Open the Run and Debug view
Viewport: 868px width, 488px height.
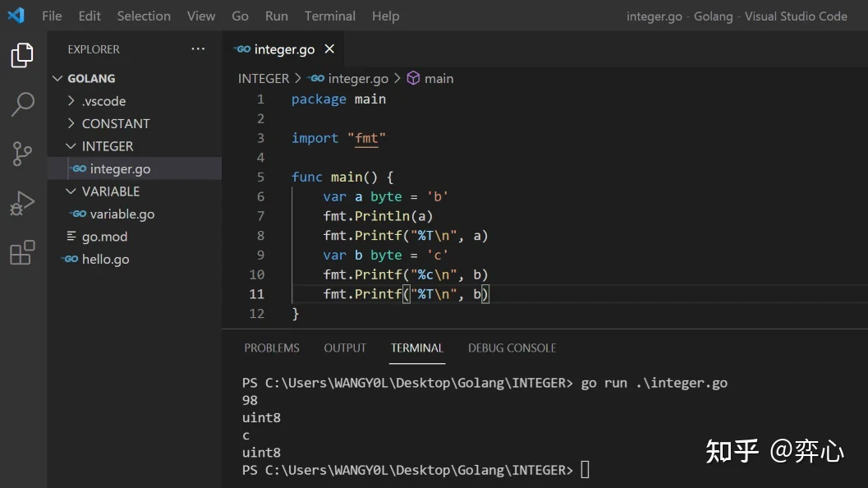point(22,203)
